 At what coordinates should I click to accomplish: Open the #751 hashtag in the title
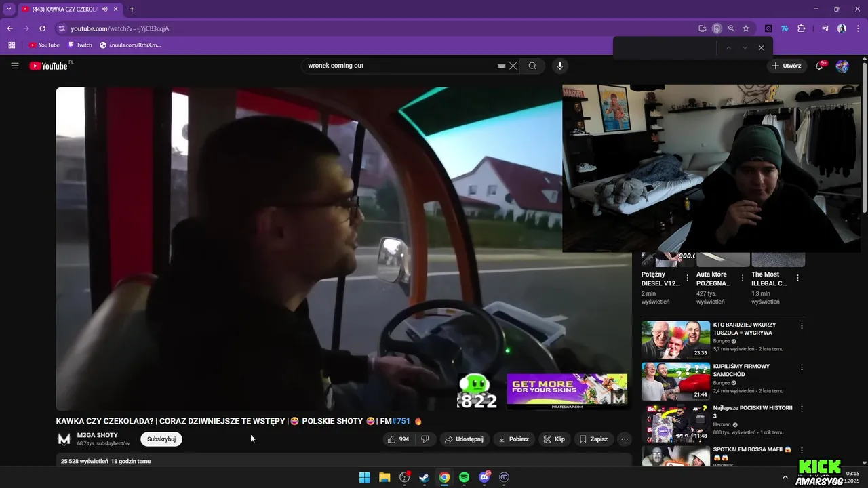pos(401,421)
